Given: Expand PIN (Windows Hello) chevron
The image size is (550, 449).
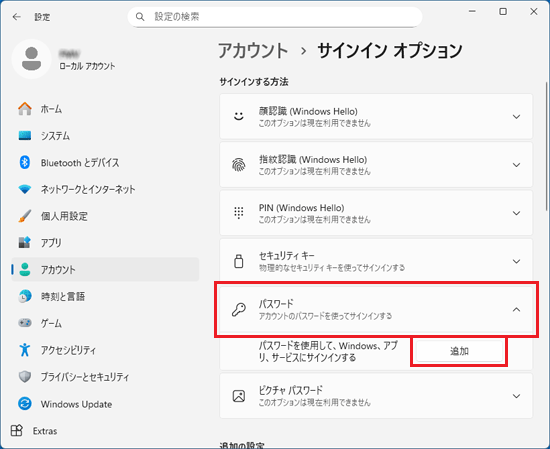Looking at the screenshot, I should (516, 213).
